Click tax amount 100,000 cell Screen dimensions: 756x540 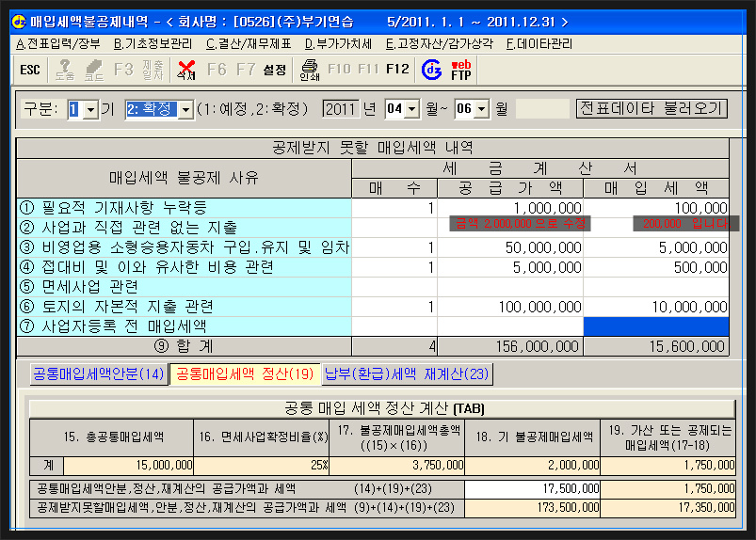pyautogui.click(x=656, y=208)
